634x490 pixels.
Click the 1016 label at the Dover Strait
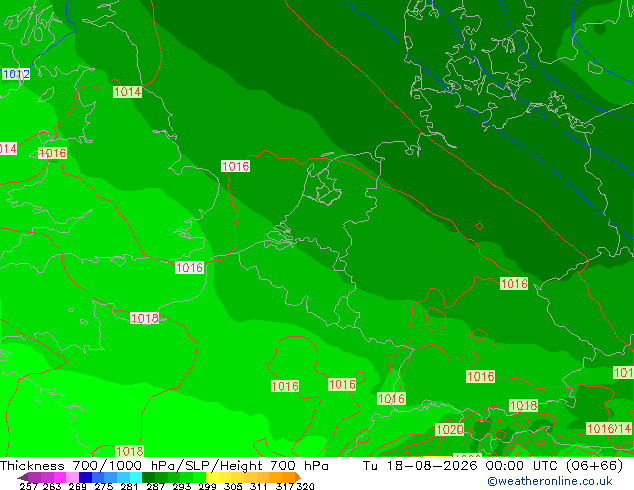coord(189,268)
